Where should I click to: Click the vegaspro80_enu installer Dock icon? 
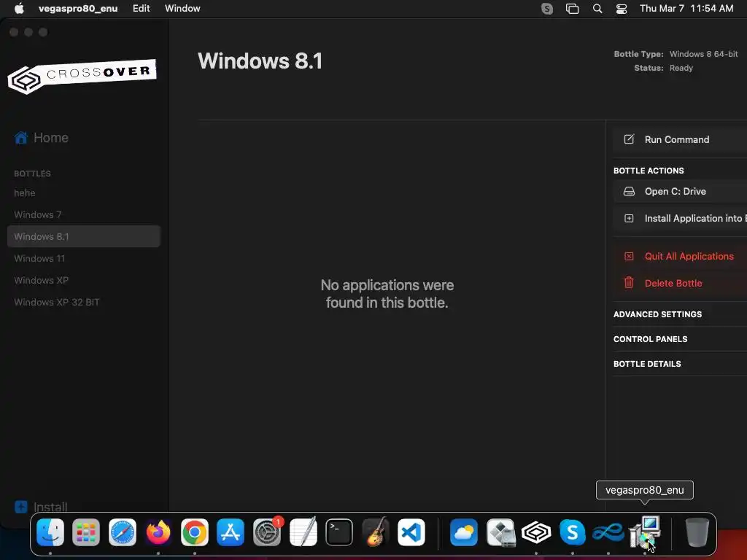tap(645, 532)
